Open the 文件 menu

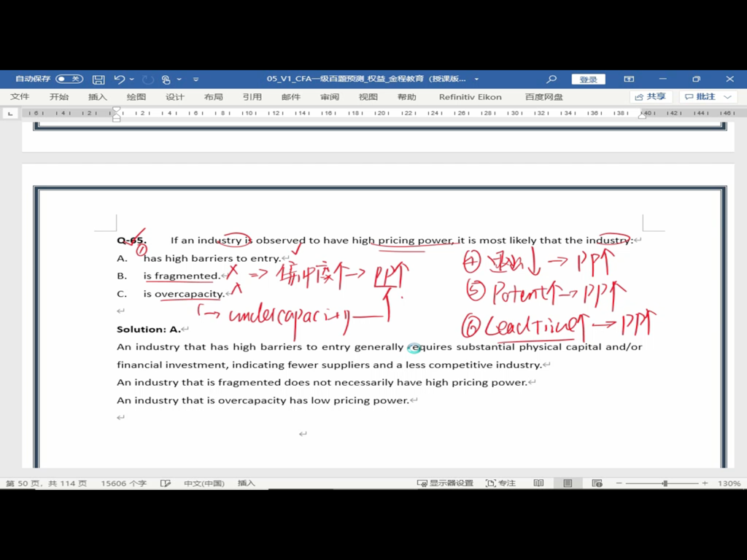click(20, 97)
